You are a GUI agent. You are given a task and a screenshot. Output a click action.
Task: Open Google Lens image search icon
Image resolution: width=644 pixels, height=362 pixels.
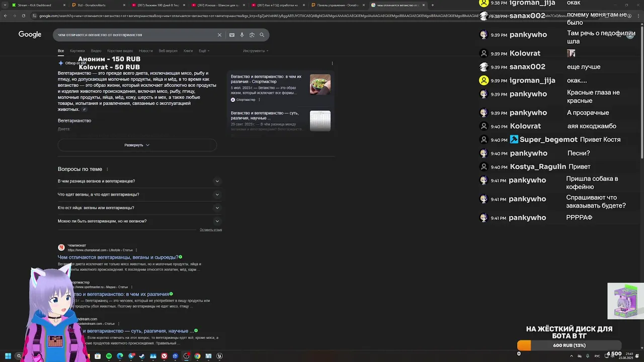(252, 35)
